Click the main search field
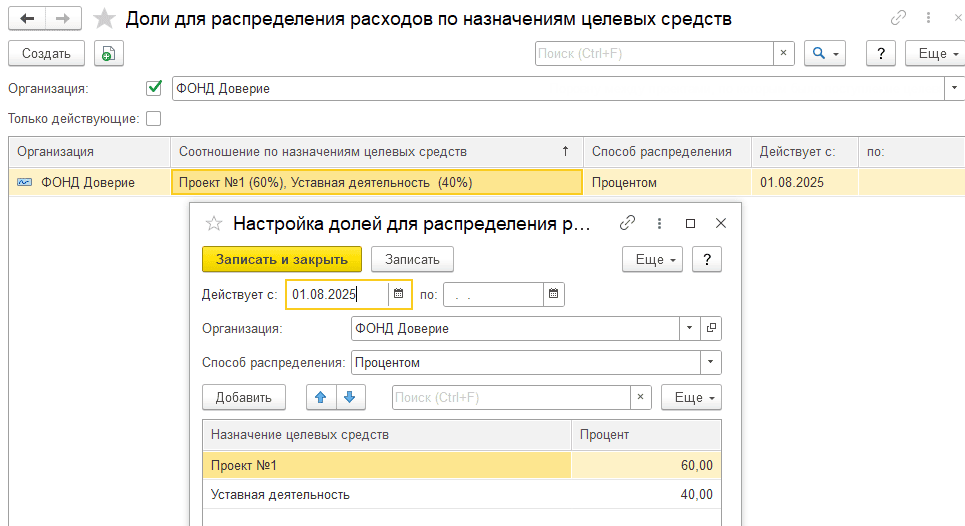This screenshot has width=965, height=526. pyautogui.click(x=654, y=53)
